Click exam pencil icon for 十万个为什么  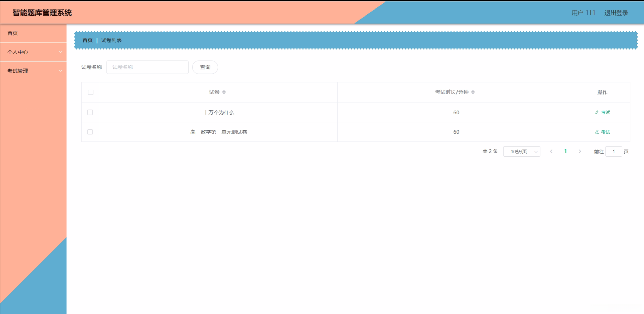click(x=597, y=113)
